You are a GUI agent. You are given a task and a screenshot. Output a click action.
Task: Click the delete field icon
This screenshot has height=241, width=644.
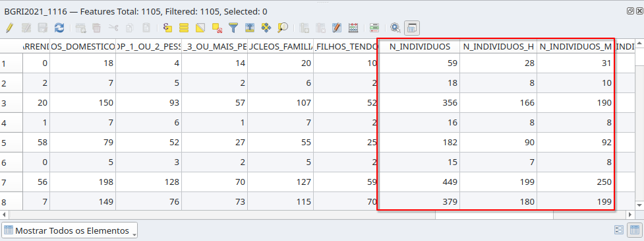pyautogui.click(x=320, y=28)
